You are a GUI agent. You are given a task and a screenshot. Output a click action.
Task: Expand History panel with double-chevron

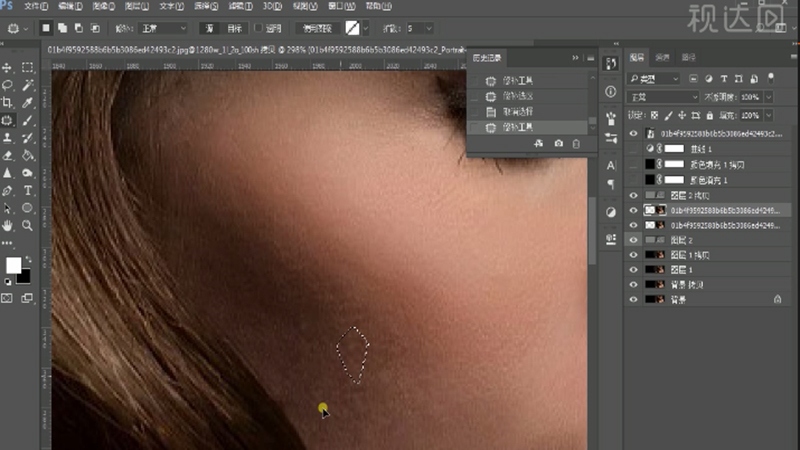[x=576, y=58]
